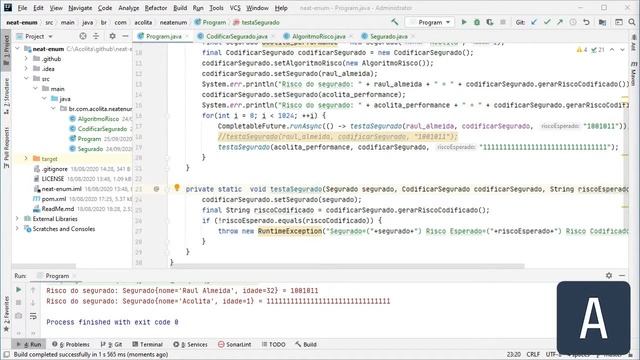Collapse the src folder
The image size is (640, 360).
27,78
